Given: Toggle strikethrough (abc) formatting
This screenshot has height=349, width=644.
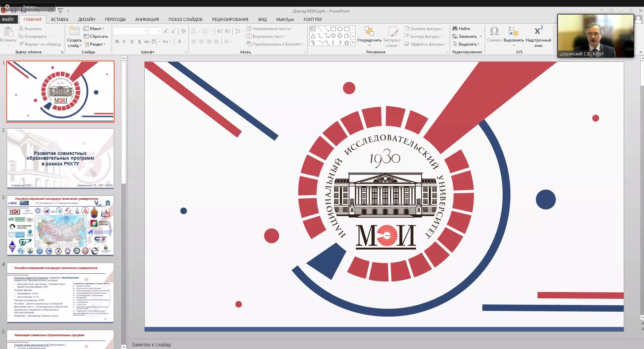Looking at the screenshot, I should pos(147,42).
